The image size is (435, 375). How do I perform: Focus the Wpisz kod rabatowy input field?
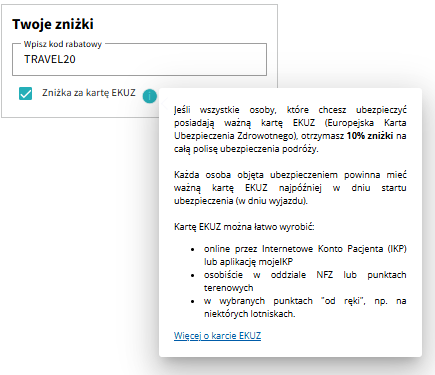[x=139, y=59]
